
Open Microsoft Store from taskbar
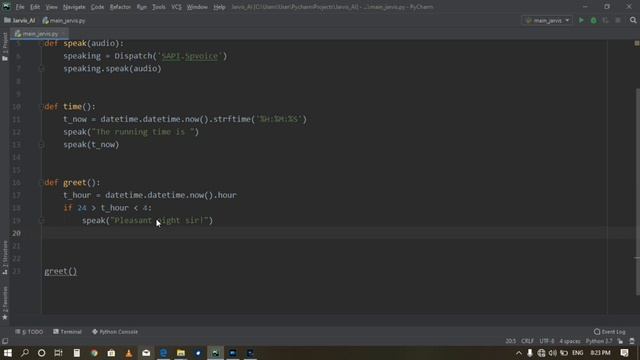click(x=111, y=353)
